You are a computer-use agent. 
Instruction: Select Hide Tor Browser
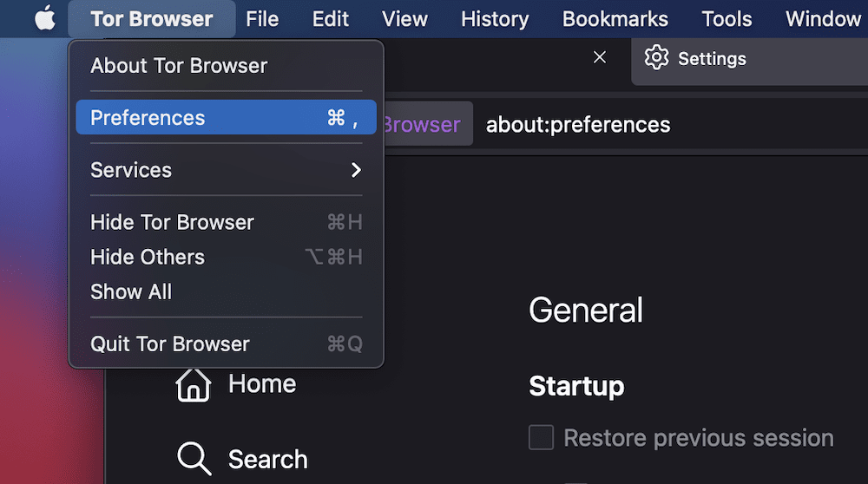pos(172,222)
